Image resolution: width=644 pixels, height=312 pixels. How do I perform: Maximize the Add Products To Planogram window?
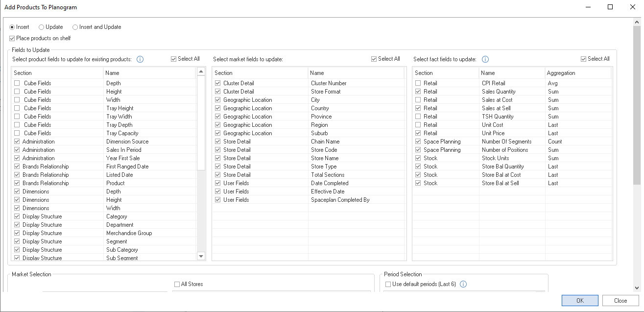pyautogui.click(x=610, y=7)
